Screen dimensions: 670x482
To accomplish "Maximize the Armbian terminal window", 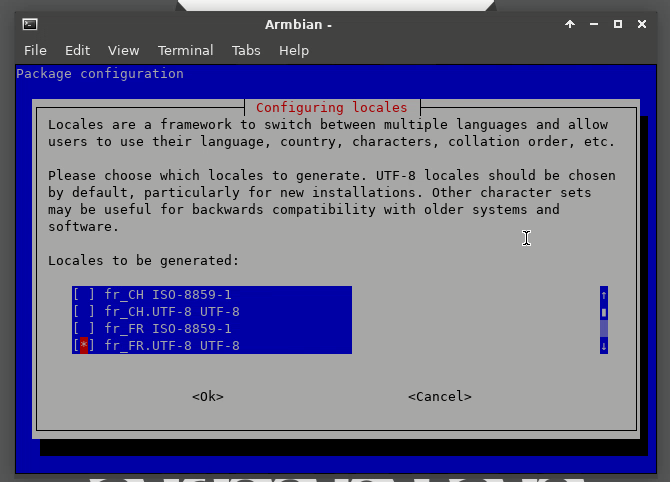I will point(617,24).
